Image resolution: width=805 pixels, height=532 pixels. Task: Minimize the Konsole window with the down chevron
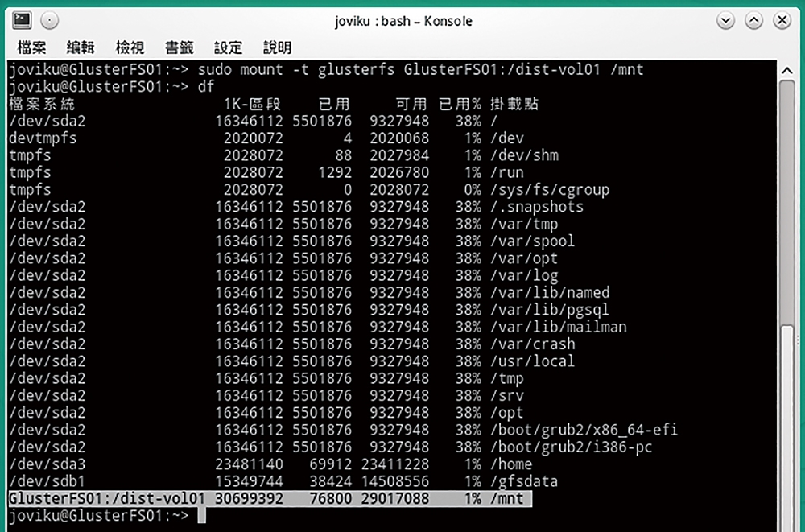pyautogui.click(x=725, y=21)
